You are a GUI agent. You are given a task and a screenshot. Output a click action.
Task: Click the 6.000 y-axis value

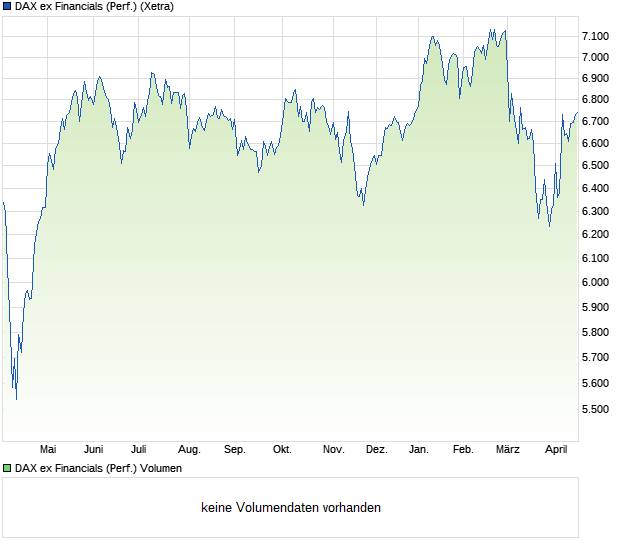click(x=595, y=282)
